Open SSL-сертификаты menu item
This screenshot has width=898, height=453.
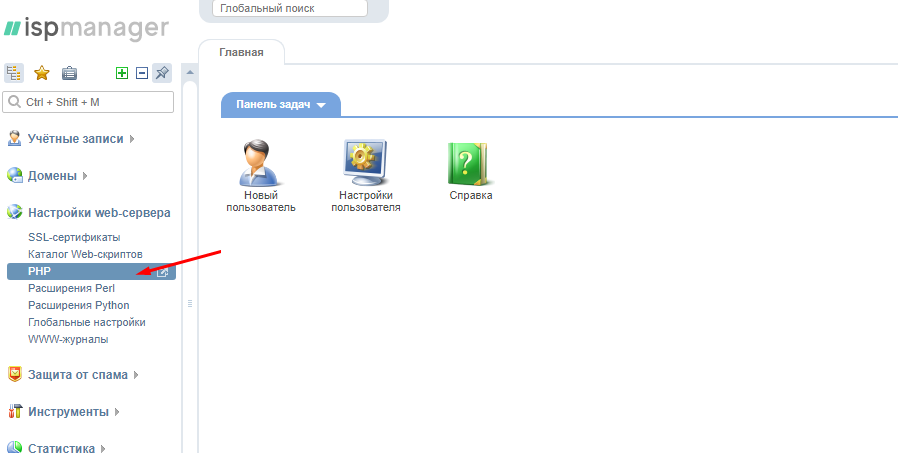pyautogui.click(x=74, y=237)
